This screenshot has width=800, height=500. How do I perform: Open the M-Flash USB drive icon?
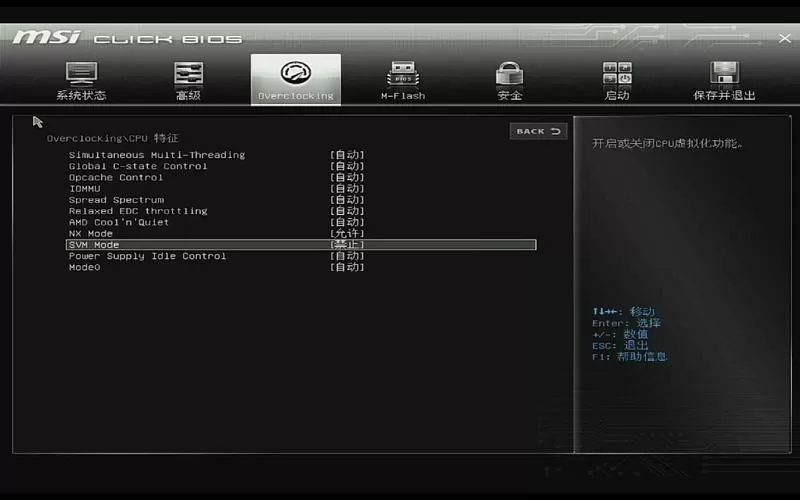coord(403,74)
